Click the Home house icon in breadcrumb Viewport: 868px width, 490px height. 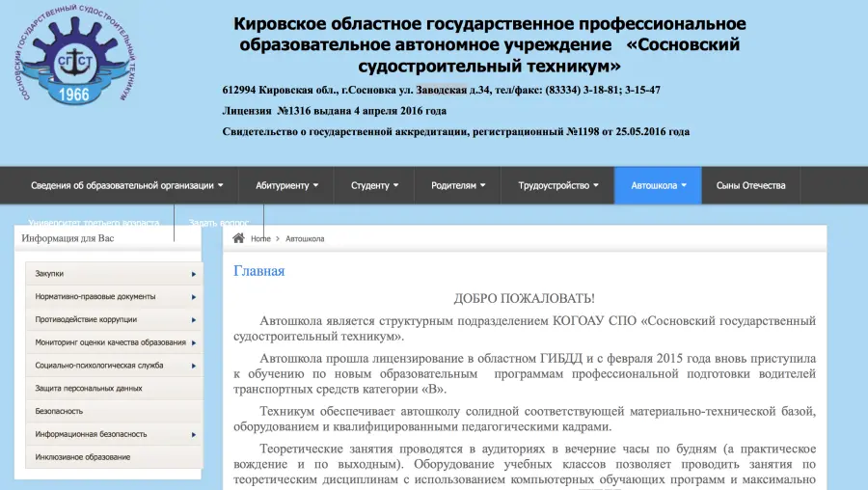[x=238, y=238]
